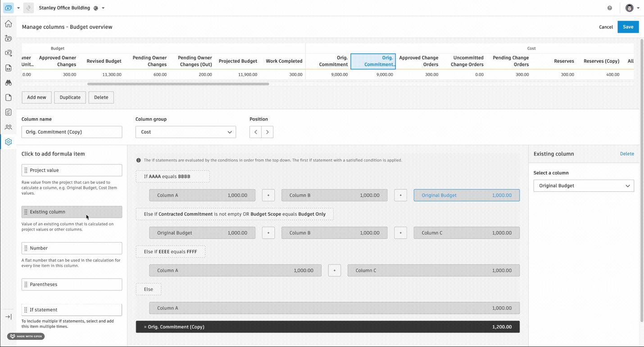
Task: Open the Column group dropdown
Action: coord(186,132)
